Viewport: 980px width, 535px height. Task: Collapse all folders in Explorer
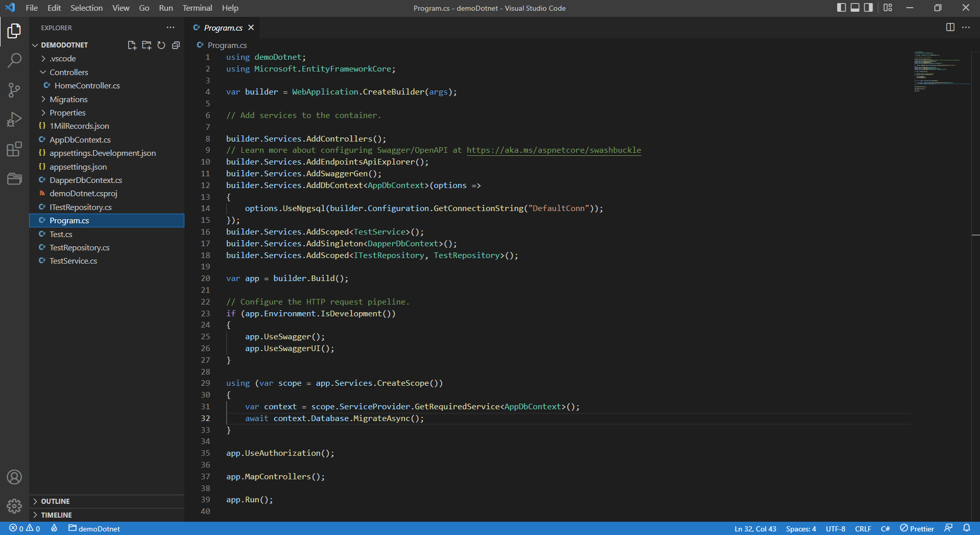(176, 45)
